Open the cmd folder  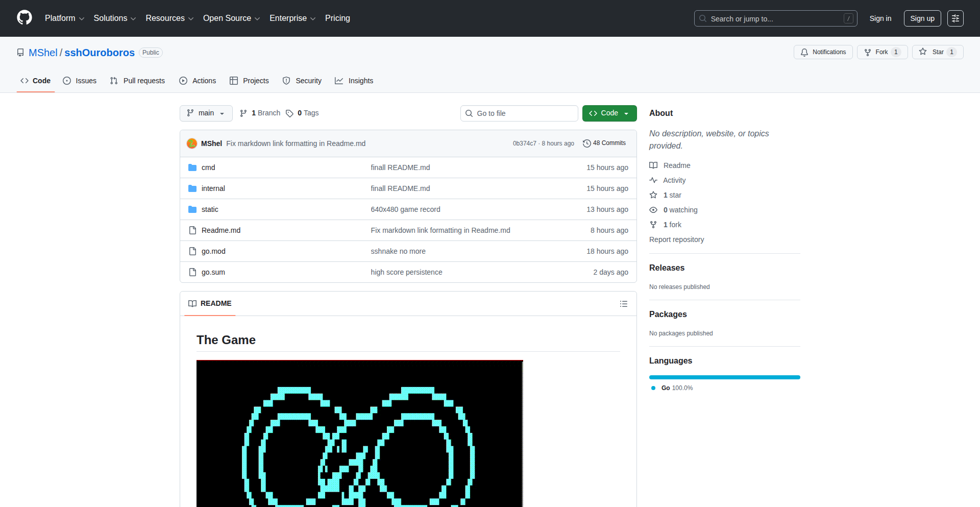coord(208,167)
